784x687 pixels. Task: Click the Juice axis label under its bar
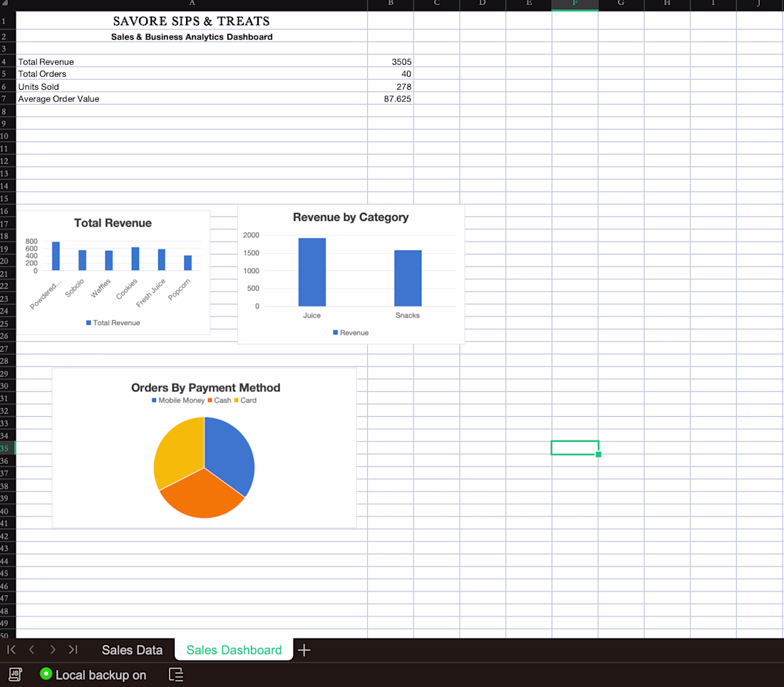pyautogui.click(x=311, y=315)
